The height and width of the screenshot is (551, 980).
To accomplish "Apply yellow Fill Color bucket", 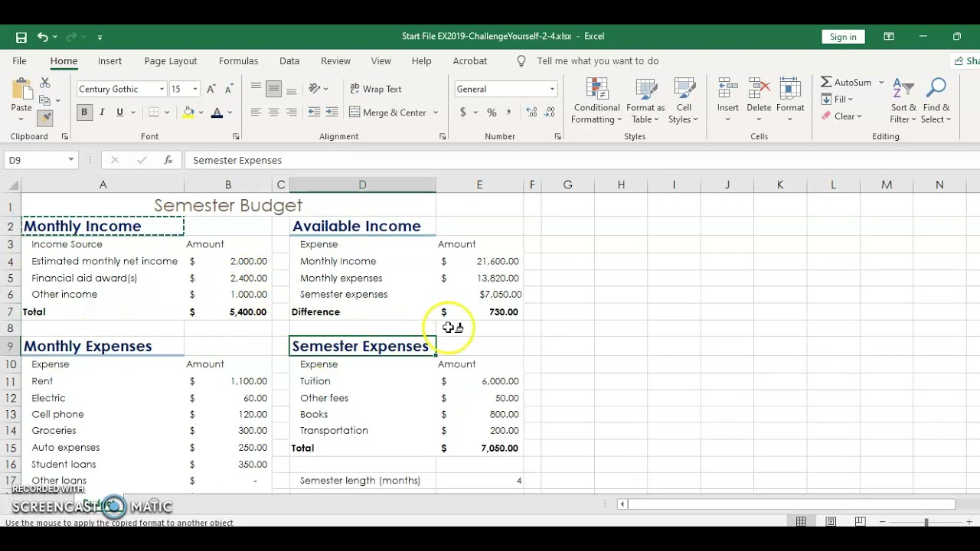I will (x=188, y=112).
